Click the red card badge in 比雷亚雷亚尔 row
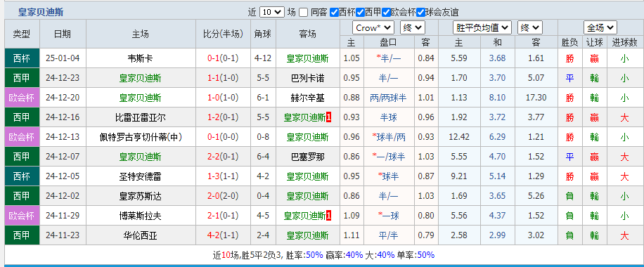 tap(328, 117)
